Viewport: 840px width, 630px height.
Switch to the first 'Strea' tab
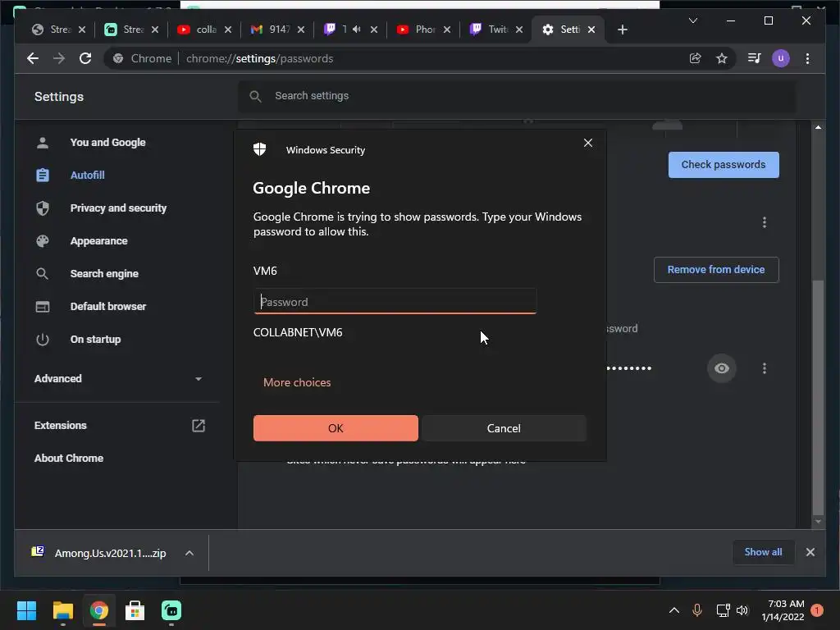(52, 30)
